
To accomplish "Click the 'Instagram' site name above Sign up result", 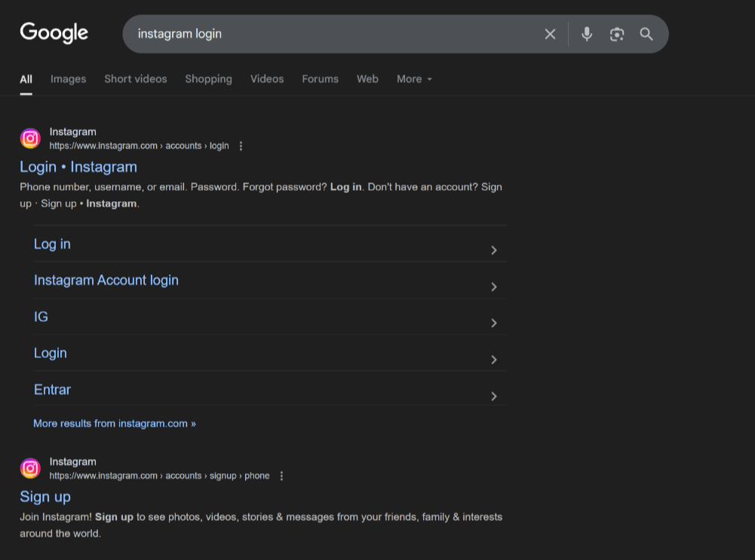I will tap(72, 462).
